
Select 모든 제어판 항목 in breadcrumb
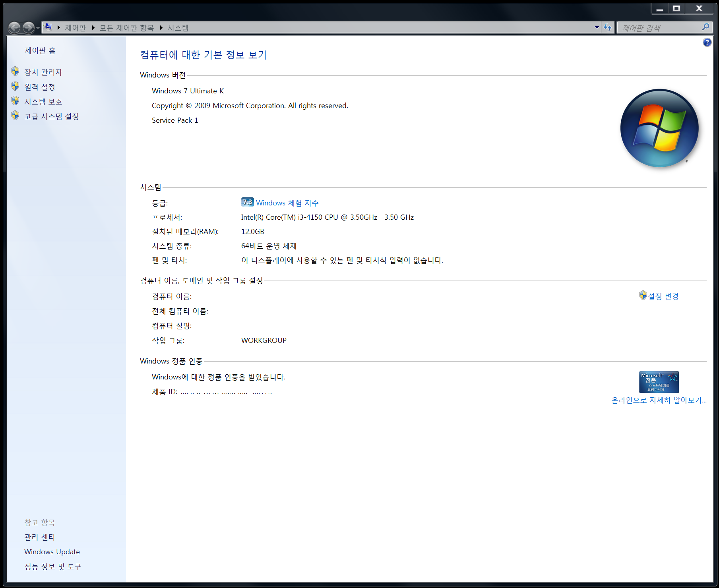coord(126,28)
